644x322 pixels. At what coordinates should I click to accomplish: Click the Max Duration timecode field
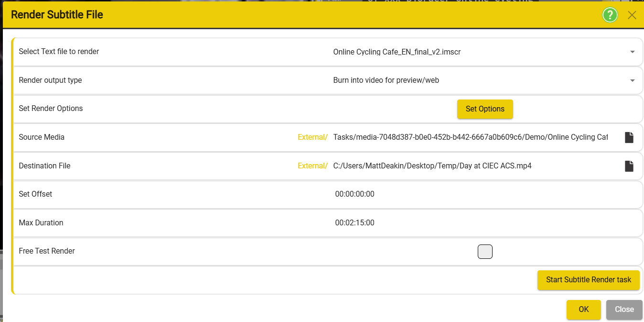(x=355, y=223)
